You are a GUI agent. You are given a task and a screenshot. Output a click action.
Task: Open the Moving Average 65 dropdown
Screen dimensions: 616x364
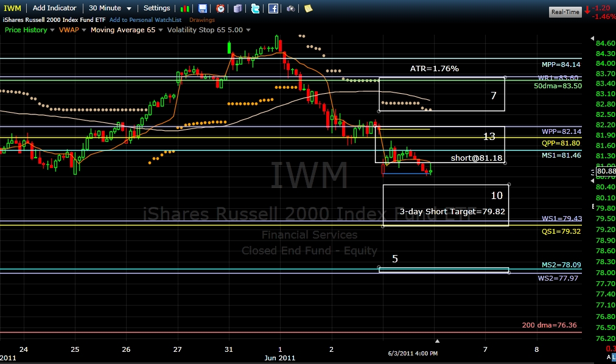160,30
